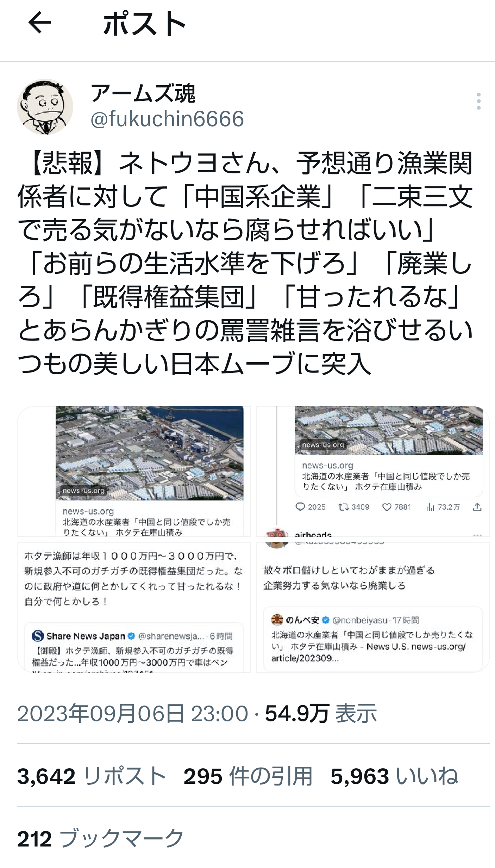Open bottom-right のんべ安 quote screenshot

point(373,608)
